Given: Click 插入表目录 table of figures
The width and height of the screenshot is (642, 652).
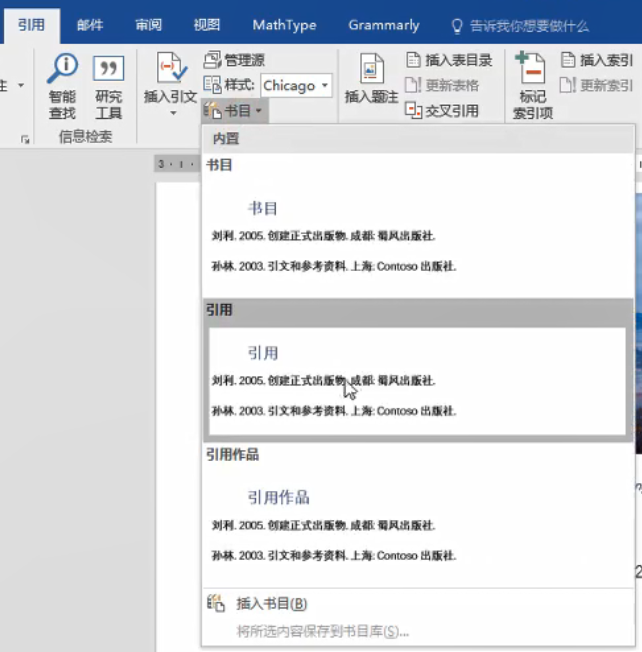Looking at the screenshot, I should pos(449,60).
